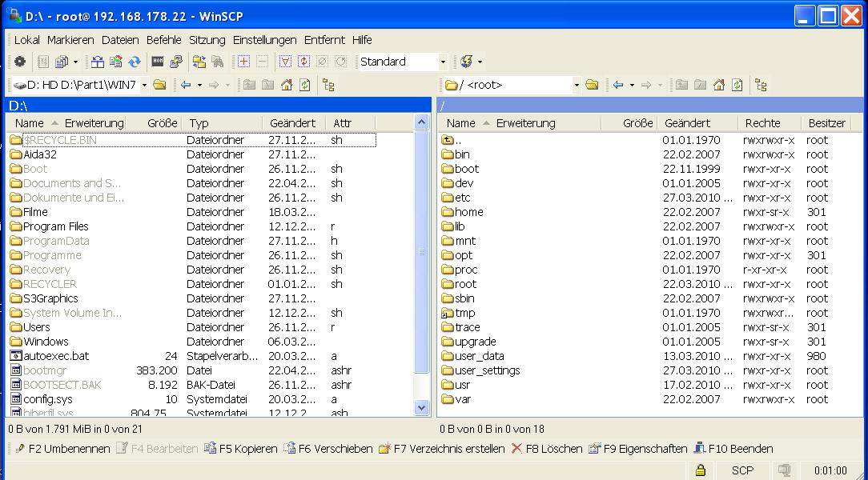The image size is (868, 480).
Task: Expand remote back-history dropdown arrow
Action: [632, 85]
